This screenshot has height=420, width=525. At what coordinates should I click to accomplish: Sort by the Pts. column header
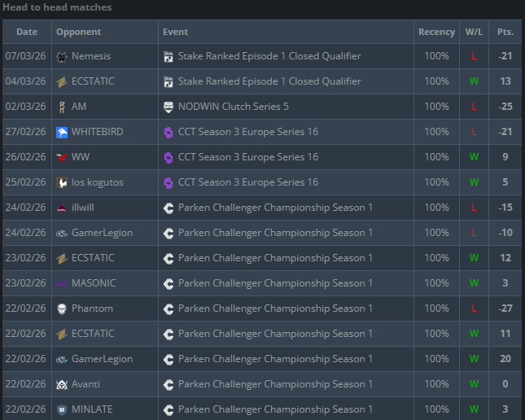point(505,33)
